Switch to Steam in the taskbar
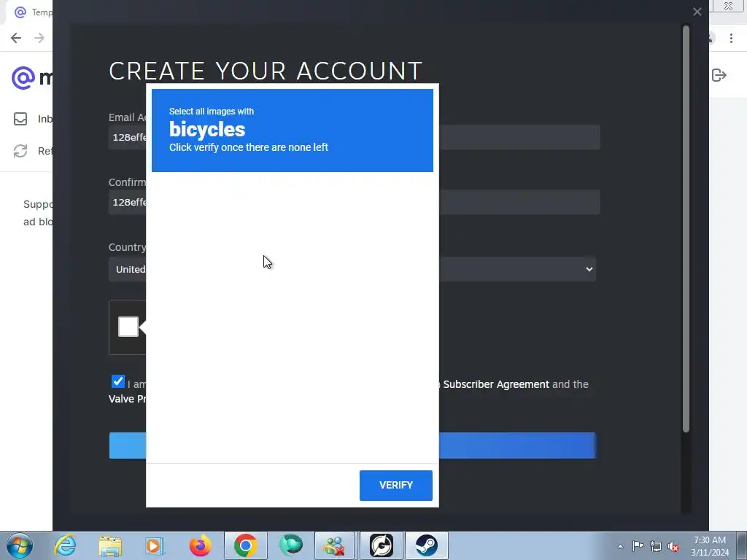This screenshot has height=560, width=747. coord(426,545)
